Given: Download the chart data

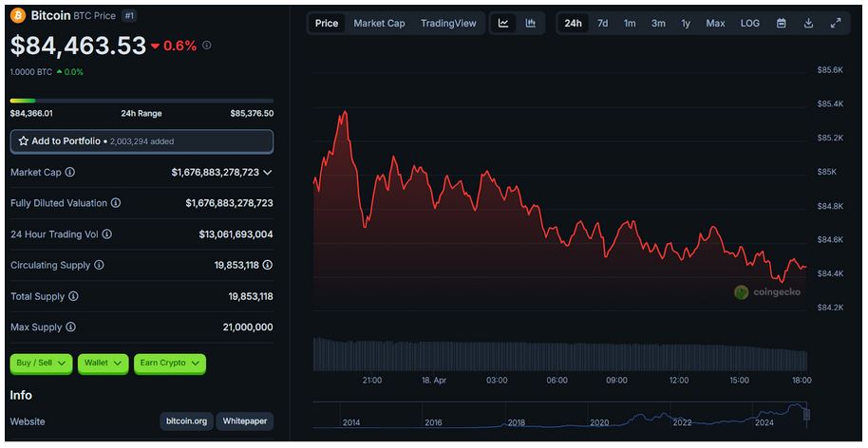Looking at the screenshot, I should [808, 23].
